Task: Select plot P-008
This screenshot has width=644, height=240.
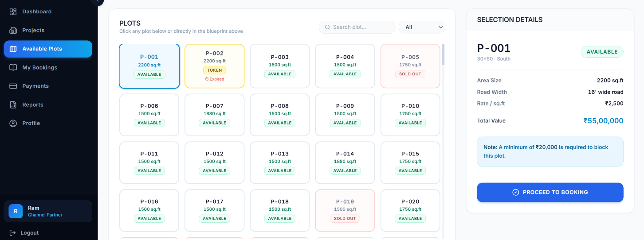Action: coord(280,115)
